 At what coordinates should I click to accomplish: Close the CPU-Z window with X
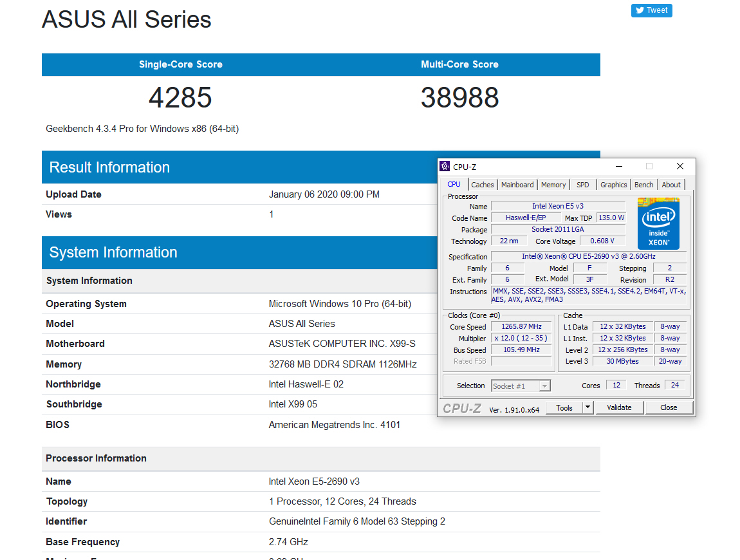(x=680, y=166)
